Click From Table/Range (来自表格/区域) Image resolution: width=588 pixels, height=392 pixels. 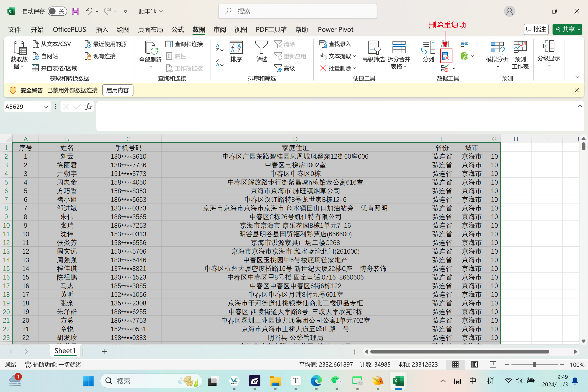point(54,68)
